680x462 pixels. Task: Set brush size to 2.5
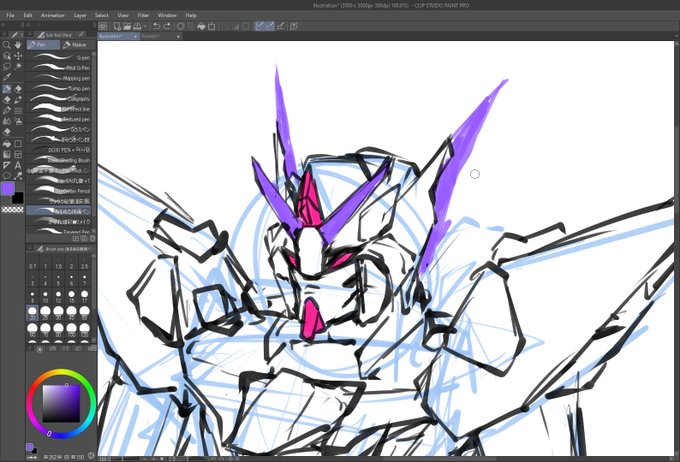pyautogui.click(x=85, y=263)
